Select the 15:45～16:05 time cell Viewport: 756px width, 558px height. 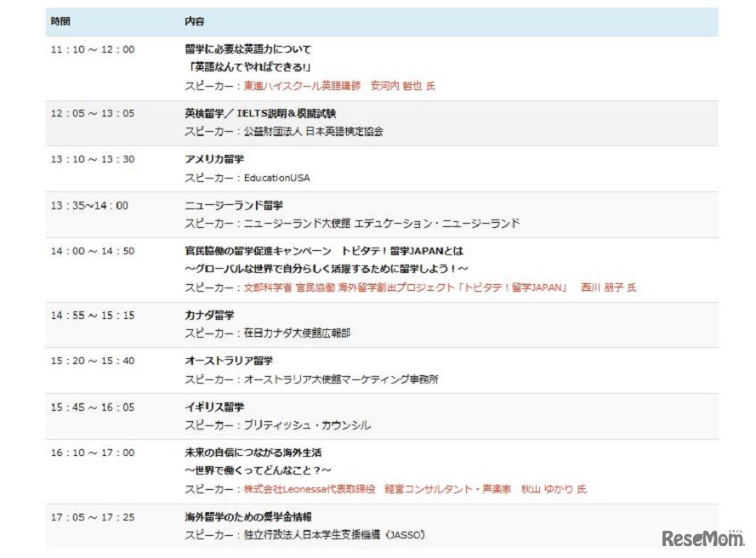point(93,407)
